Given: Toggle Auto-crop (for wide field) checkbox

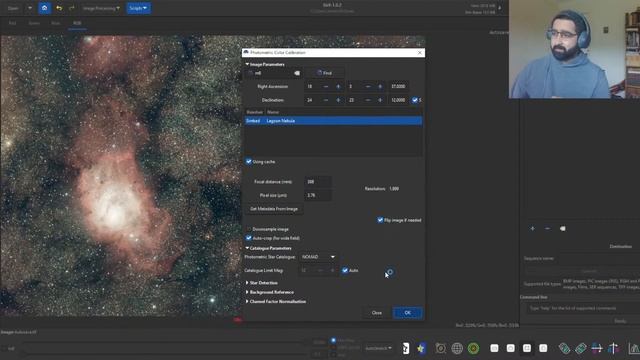Looking at the screenshot, I should (x=249, y=238).
